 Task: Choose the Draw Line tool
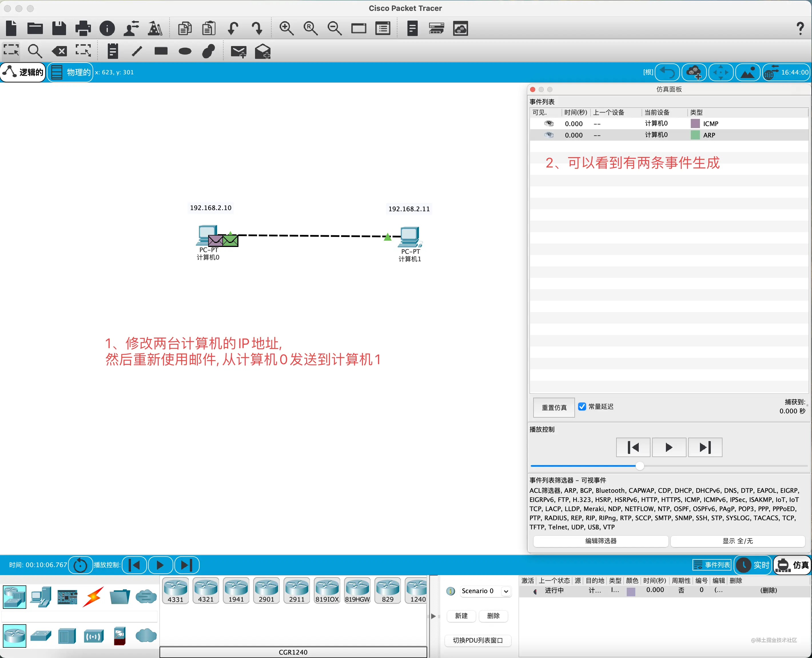point(137,51)
